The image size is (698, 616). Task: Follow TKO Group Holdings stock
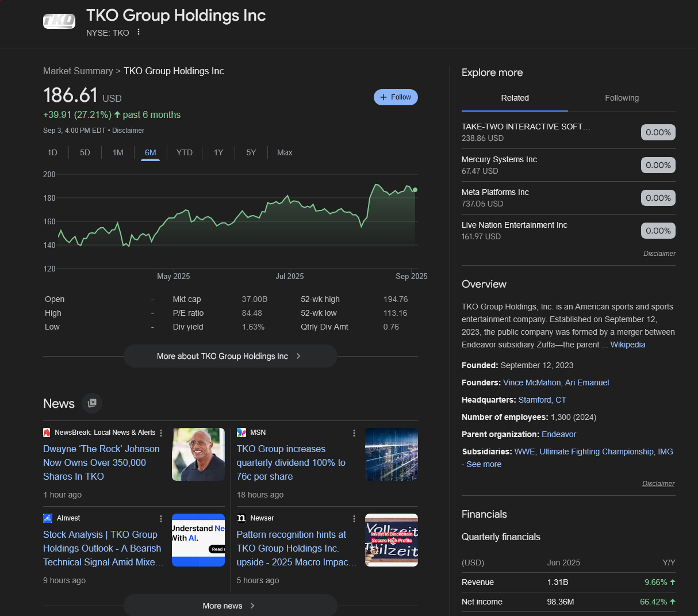click(x=396, y=97)
